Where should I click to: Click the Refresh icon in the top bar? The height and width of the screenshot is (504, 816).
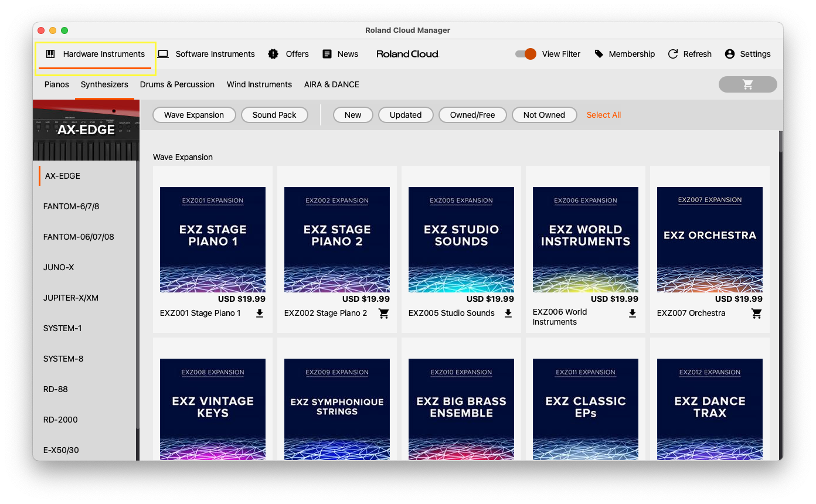[x=673, y=54]
